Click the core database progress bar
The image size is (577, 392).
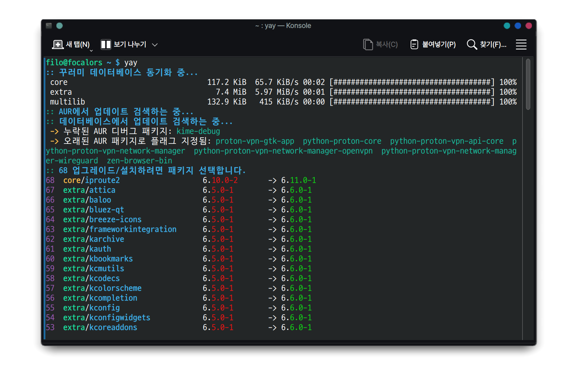[412, 82]
